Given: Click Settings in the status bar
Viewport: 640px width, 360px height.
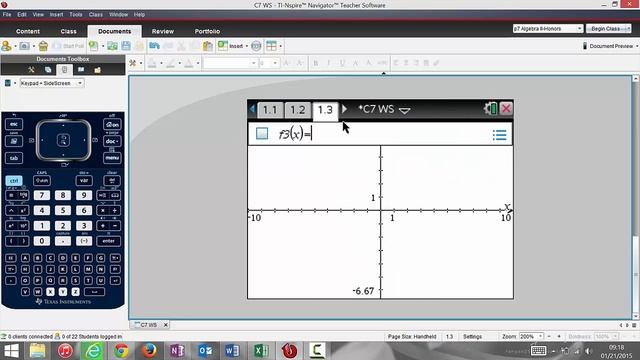Looking at the screenshot, I should pyautogui.click(x=472, y=336).
